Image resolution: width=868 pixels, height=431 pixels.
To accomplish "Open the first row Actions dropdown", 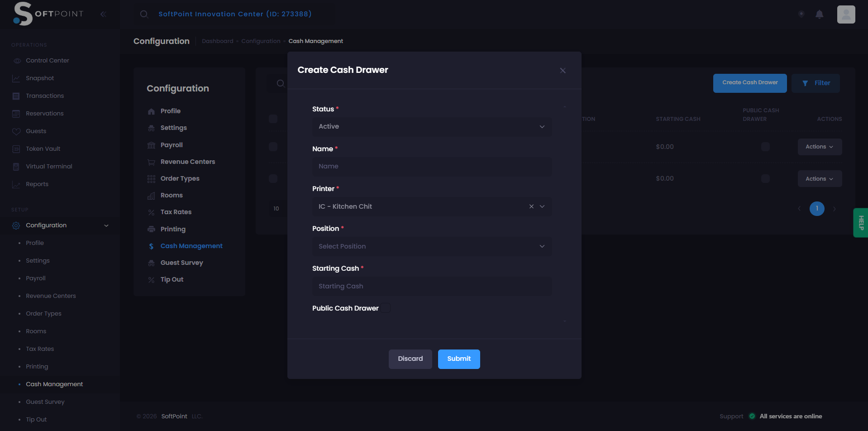I will [819, 147].
